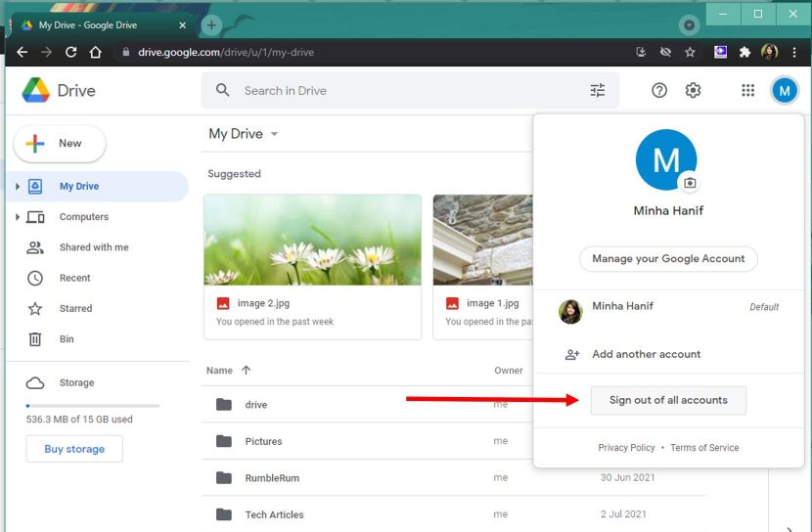This screenshot has height=532, width=812.
Task: Open Storage in the sidebar
Action: (x=98, y=383)
